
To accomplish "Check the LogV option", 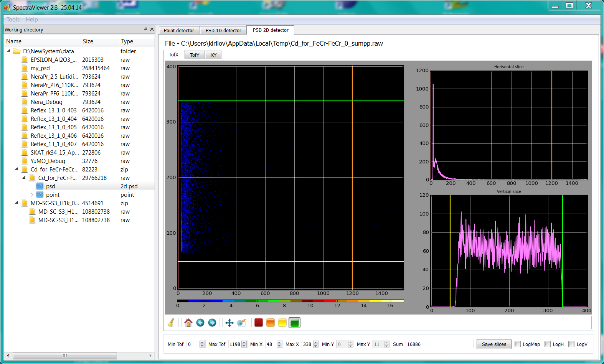I will click(x=571, y=344).
